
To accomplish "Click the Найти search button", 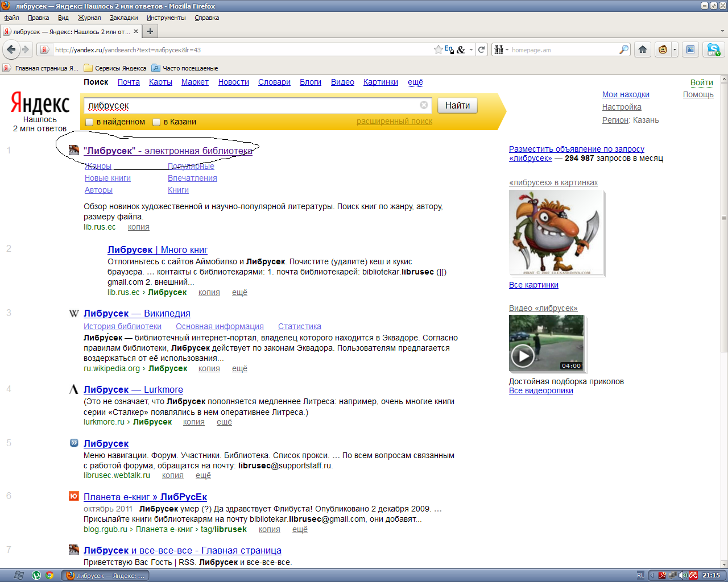I will point(457,105).
